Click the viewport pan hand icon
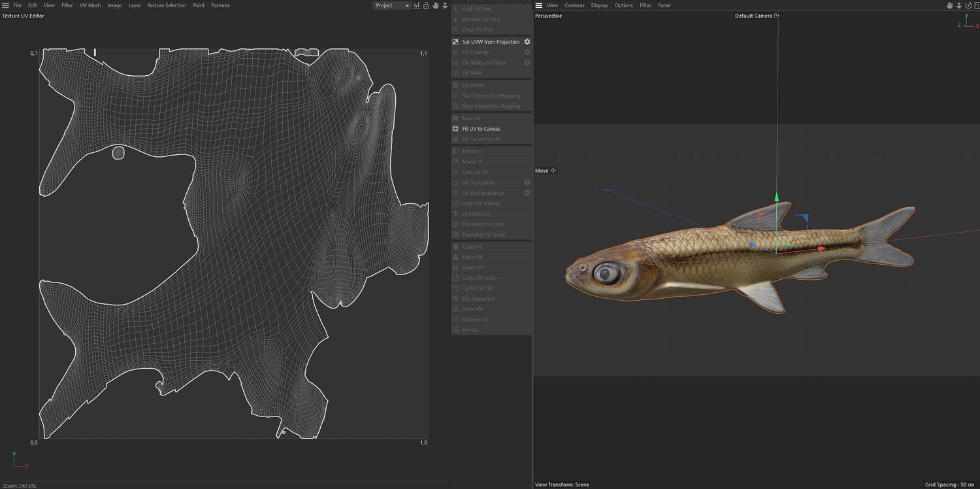Viewport: 980px width, 489px height. point(950,5)
